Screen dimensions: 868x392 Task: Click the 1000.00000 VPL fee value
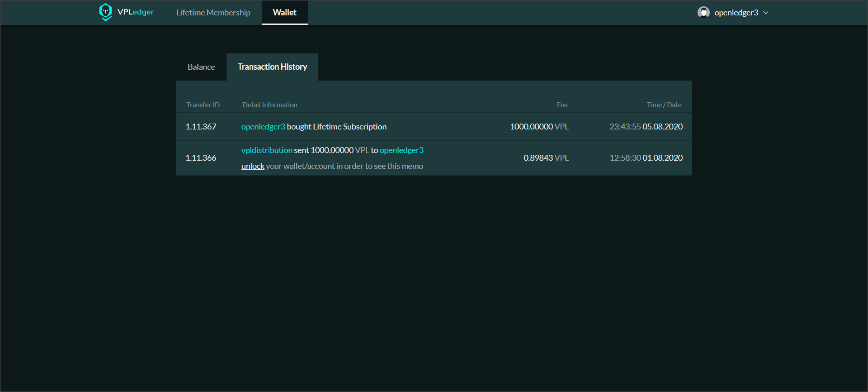(539, 127)
